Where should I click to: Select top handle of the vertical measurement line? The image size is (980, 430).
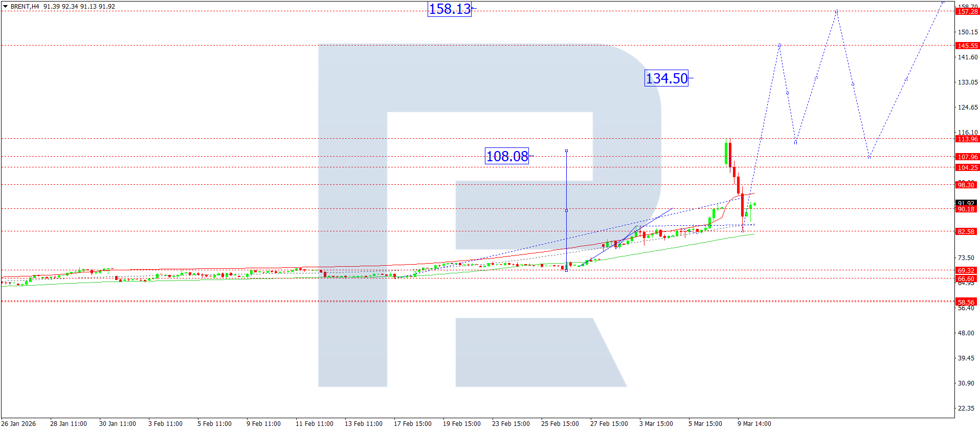coord(566,151)
